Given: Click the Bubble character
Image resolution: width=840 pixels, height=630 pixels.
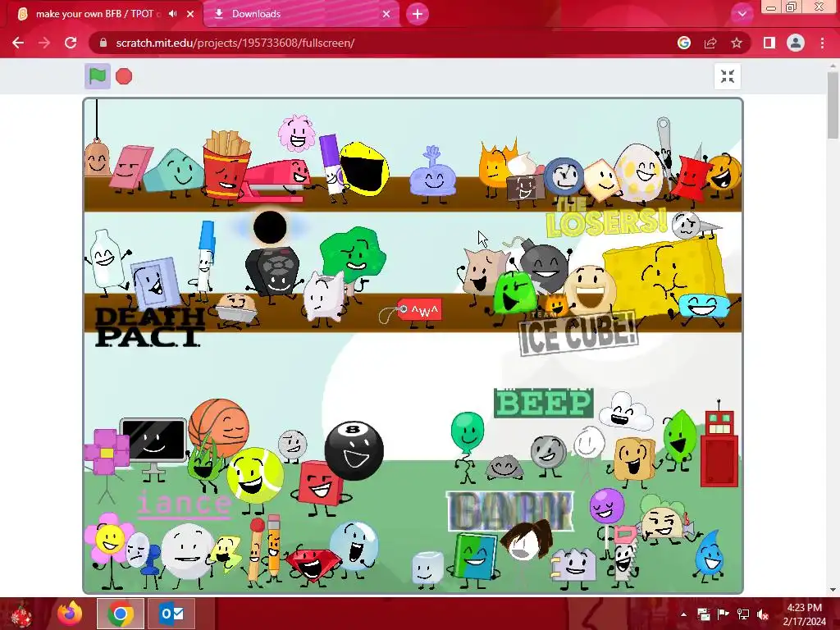Looking at the screenshot, I should (353, 546).
